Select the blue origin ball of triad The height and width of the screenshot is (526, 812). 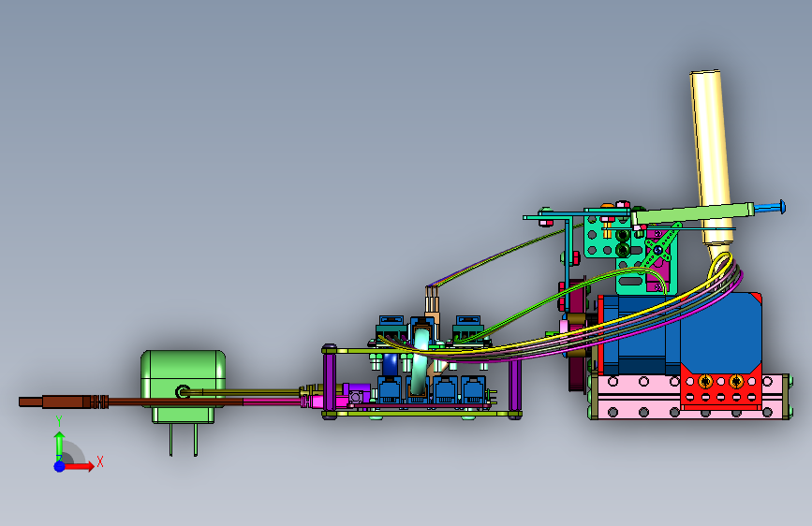tap(60, 466)
